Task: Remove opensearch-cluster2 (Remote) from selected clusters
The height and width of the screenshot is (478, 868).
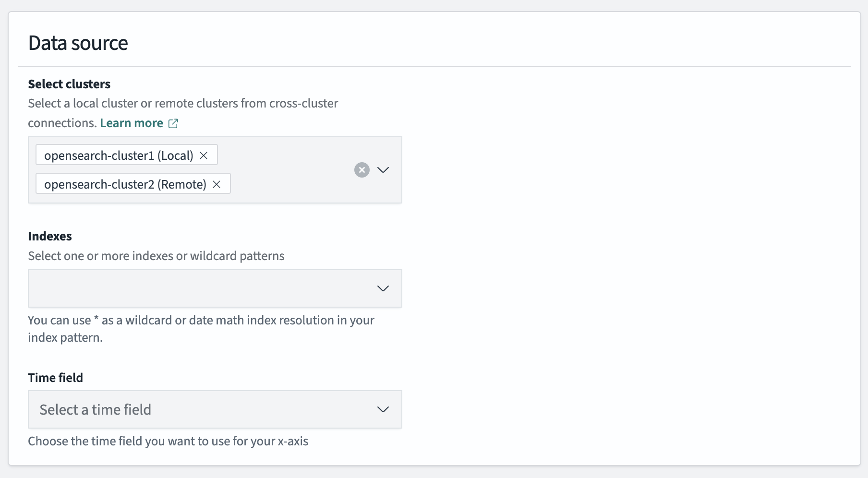Action: pyautogui.click(x=216, y=184)
